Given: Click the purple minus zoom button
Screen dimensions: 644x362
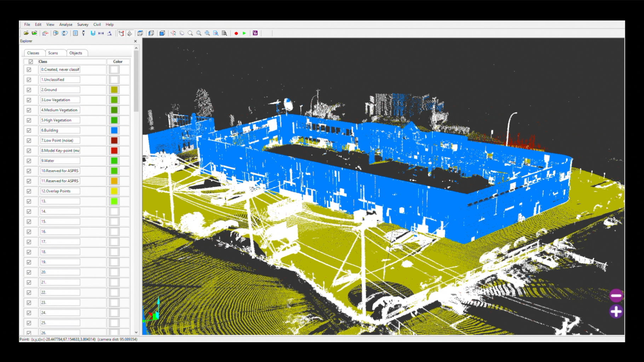Looking at the screenshot, I should tap(616, 296).
